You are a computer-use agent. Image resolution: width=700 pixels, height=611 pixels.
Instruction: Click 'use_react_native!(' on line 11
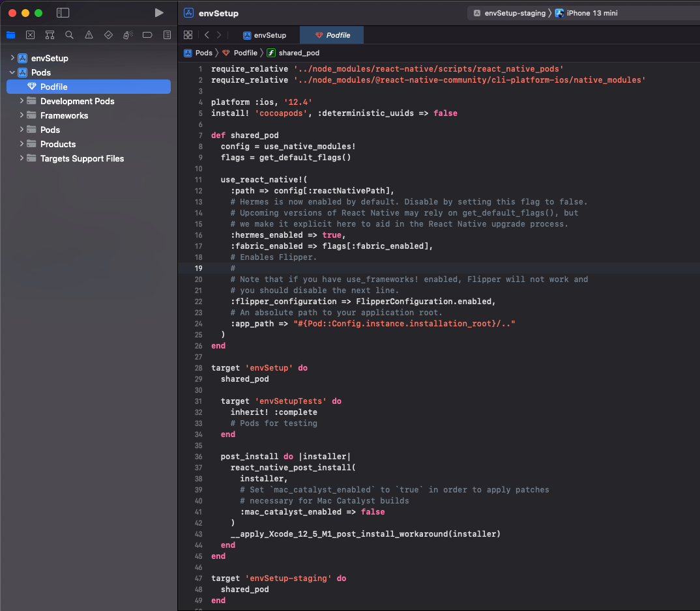point(264,180)
